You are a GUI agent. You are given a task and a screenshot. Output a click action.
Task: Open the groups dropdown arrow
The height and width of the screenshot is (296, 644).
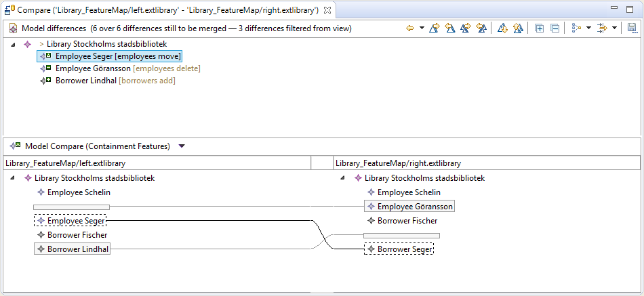588,28
